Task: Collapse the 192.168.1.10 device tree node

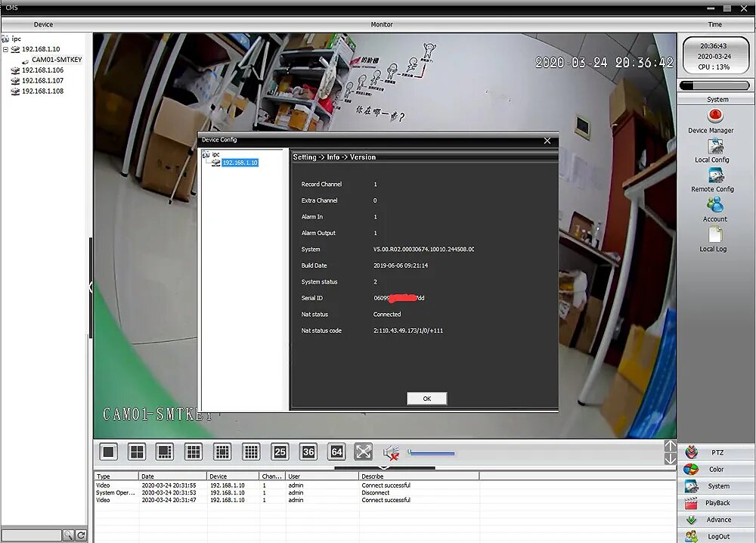Action: [x=5, y=49]
